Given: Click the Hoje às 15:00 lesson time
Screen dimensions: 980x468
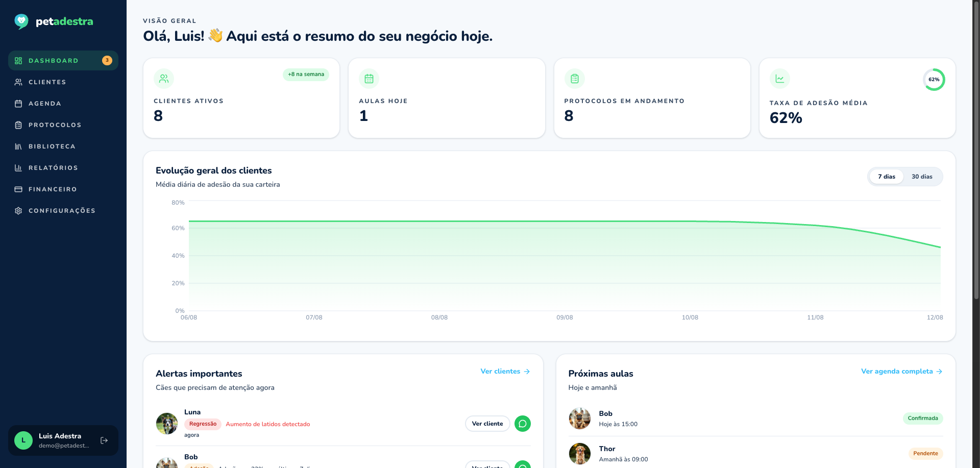Looking at the screenshot, I should pyautogui.click(x=618, y=424).
